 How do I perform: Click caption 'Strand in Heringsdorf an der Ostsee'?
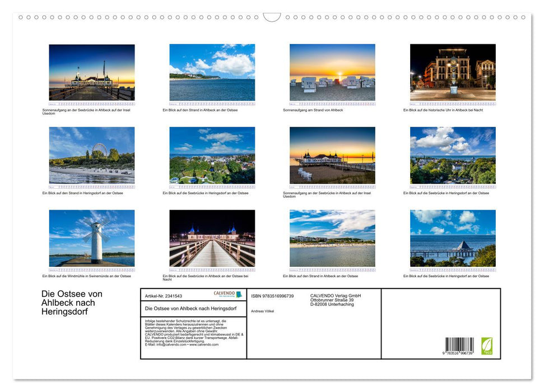coord(82,193)
